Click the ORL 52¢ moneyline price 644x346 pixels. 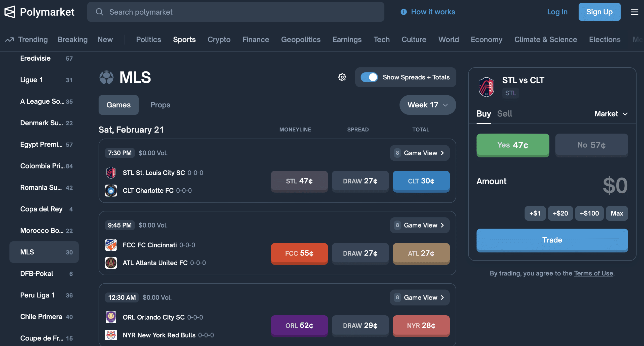(299, 326)
